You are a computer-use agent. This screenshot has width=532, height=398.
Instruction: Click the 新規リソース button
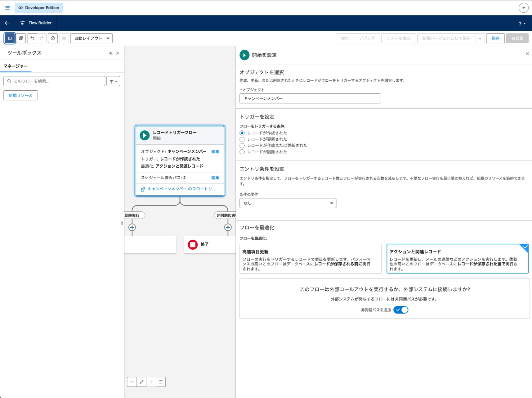21,95
